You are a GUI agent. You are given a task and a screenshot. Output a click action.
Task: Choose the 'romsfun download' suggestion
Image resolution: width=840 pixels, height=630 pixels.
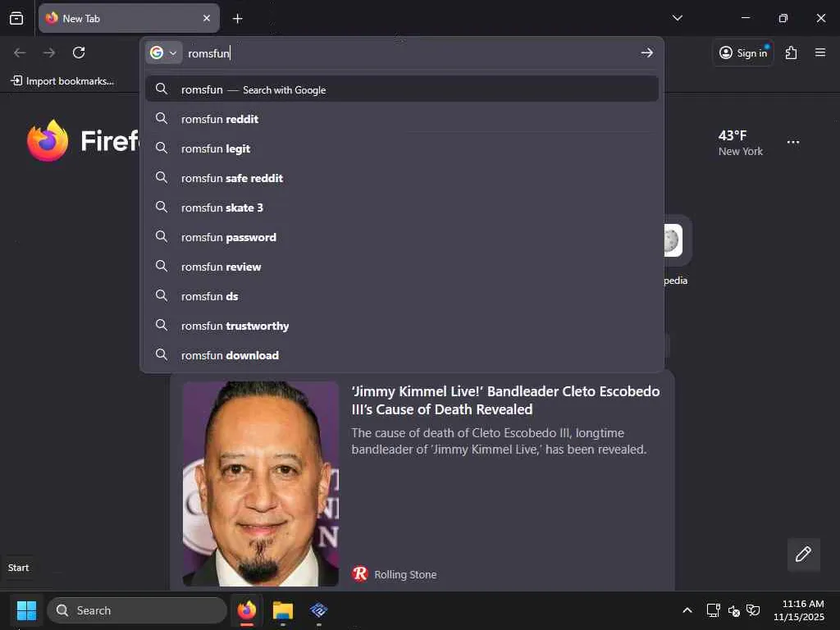click(x=402, y=354)
